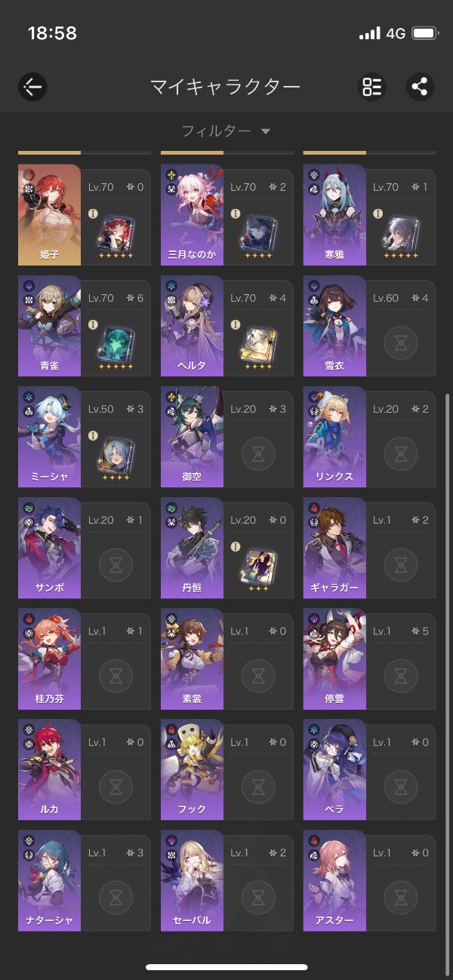Expand the フィルター dropdown
Image resolution: width=453 pixels, height=980 pixels.
(226, 131)
